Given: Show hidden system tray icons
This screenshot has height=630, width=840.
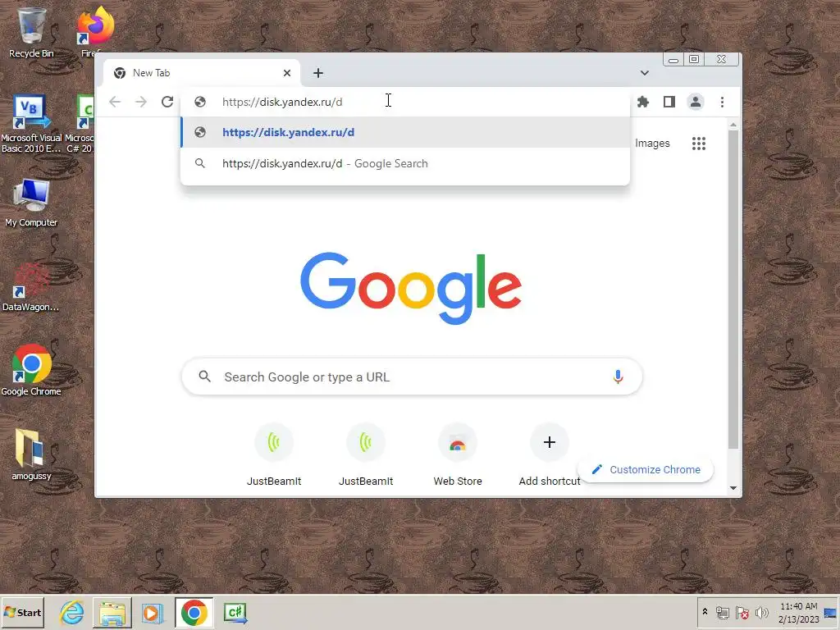Looking at the screenshot, I should pyautogui.click(x=705, y=612).
